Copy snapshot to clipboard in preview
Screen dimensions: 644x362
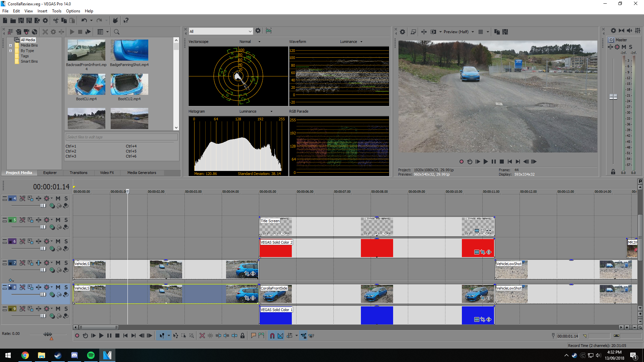coord(497,32)
